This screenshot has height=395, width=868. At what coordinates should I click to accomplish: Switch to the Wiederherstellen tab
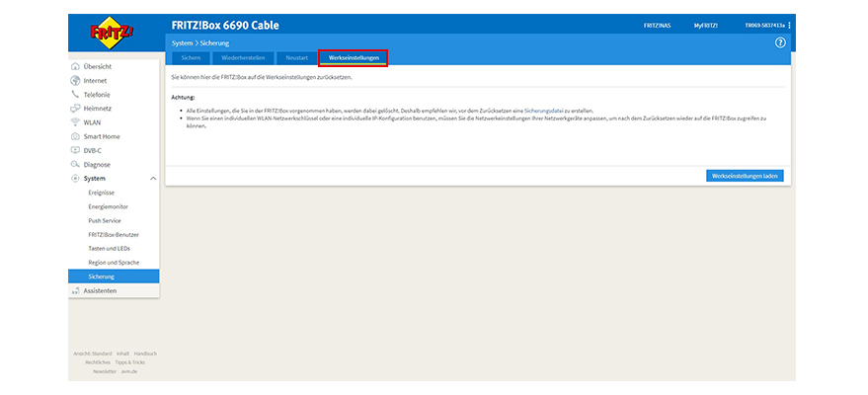tap(243, 58)
